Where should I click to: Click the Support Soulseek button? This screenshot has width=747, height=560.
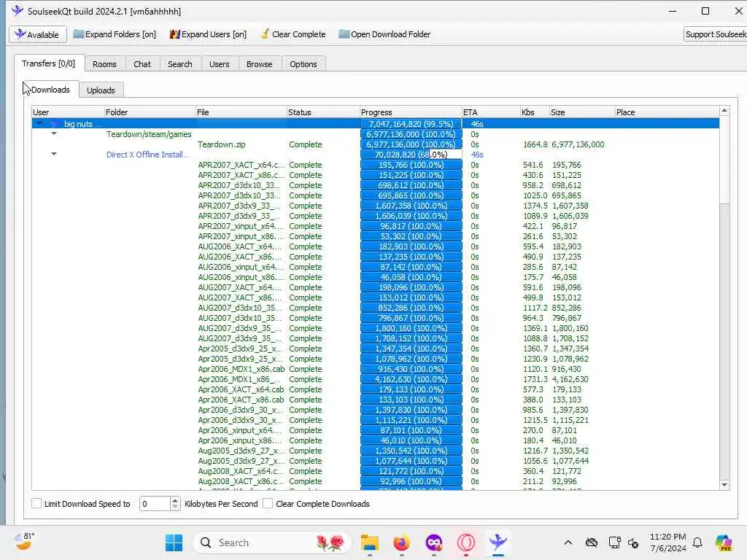[715, 34]
